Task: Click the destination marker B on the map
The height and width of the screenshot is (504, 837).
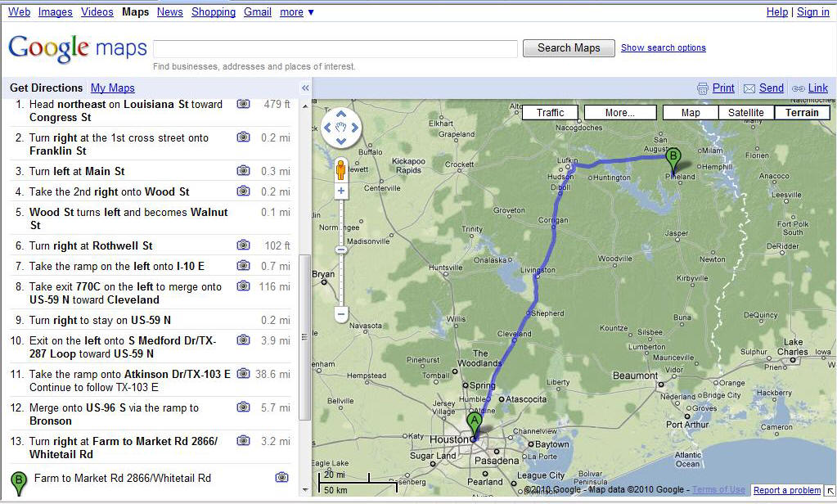Action: click(x=673, y=162)
